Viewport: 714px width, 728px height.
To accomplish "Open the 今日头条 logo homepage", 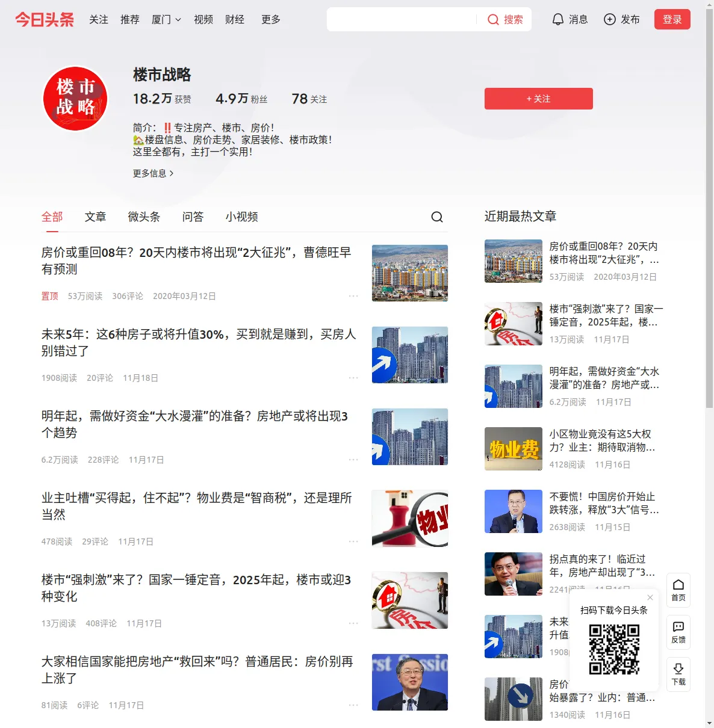I will [x=45, y=19].
